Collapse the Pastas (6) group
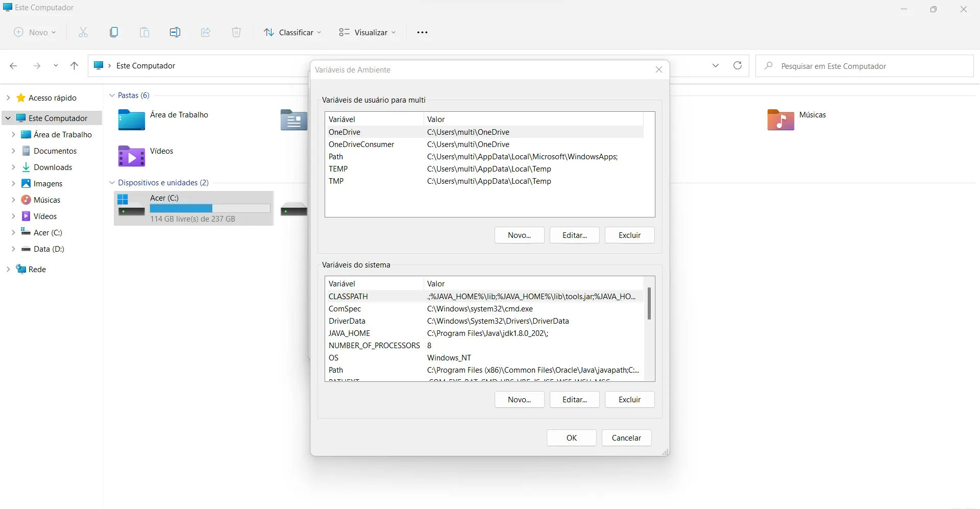 (112, 95)
